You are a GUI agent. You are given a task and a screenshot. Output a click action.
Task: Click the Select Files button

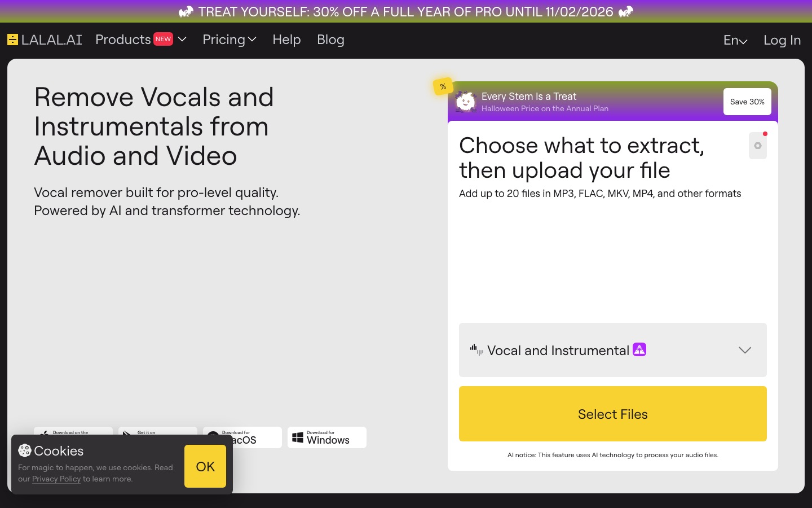point(613,414)
